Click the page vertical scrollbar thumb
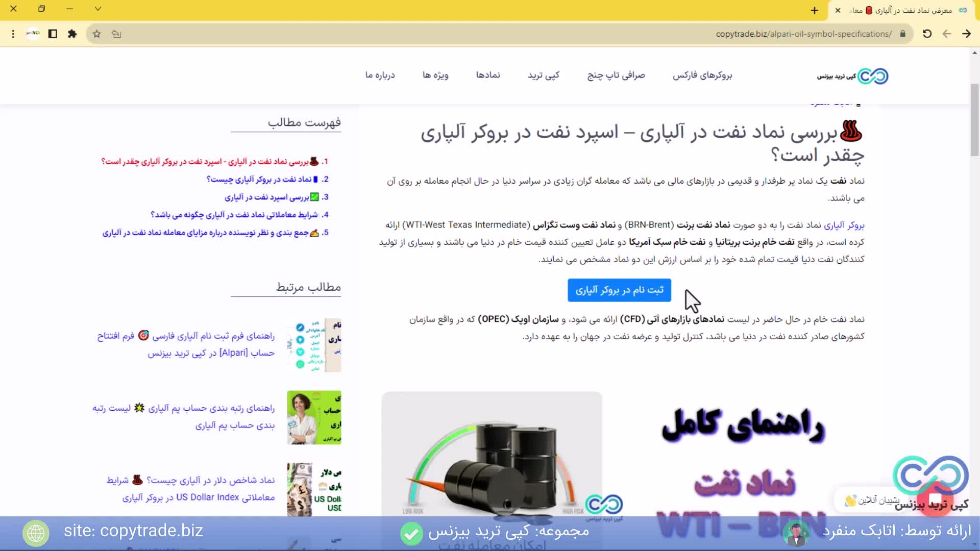The image size is (980, 551). [974, 120]
